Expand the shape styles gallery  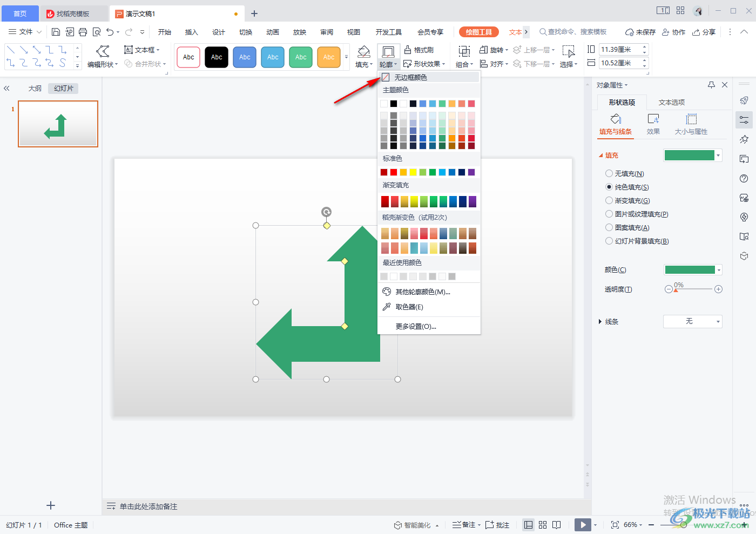pos(347,57)
